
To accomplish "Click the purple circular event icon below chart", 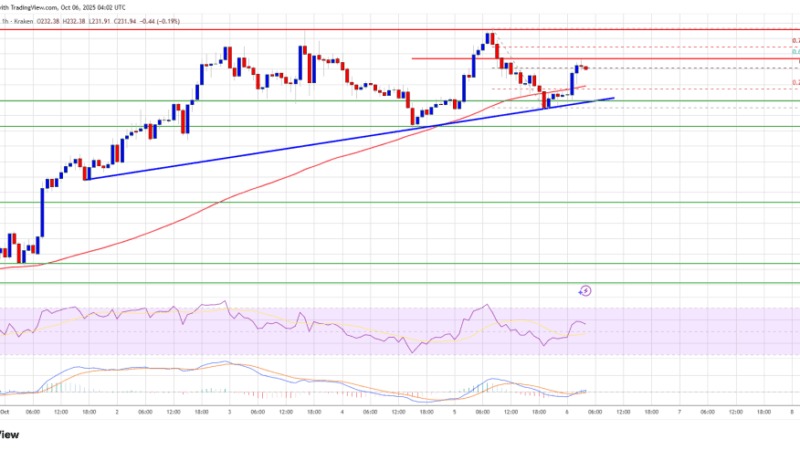I will click(585, 291).
